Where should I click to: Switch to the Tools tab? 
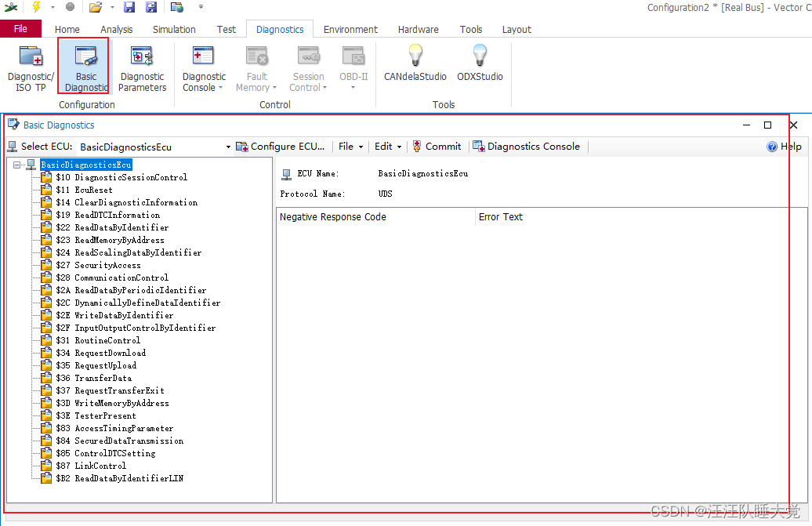pyautogui.click(x=471, y=30)
